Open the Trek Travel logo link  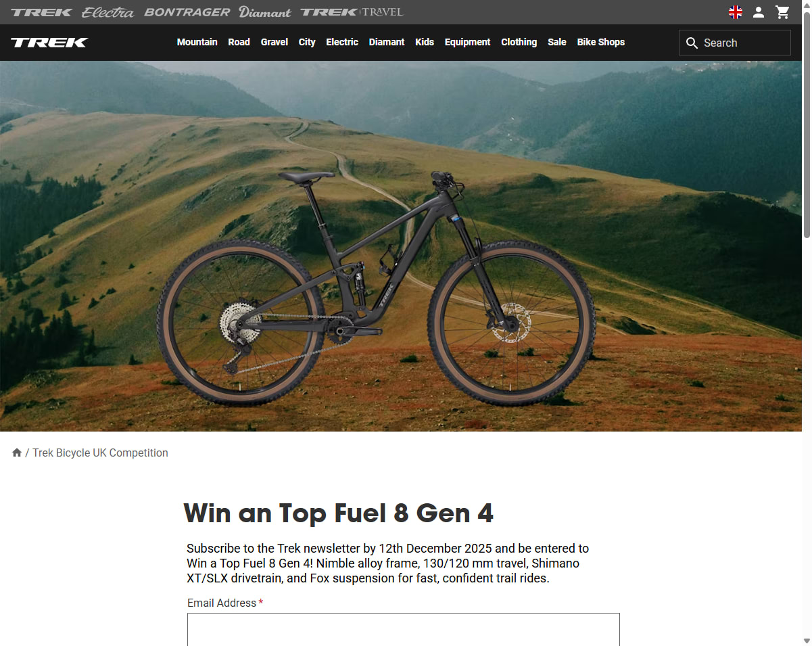(352, 12)
